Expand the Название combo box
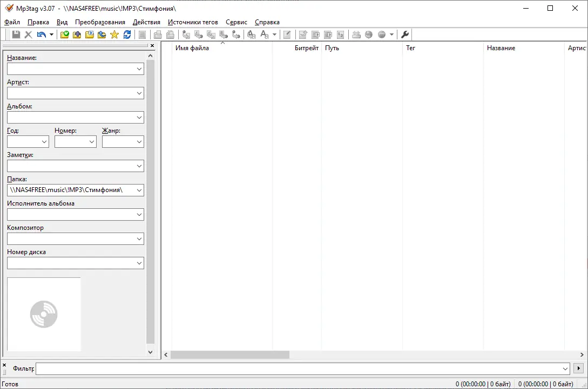The height and width of the screenshot is (389, 588). pos(139,69)
